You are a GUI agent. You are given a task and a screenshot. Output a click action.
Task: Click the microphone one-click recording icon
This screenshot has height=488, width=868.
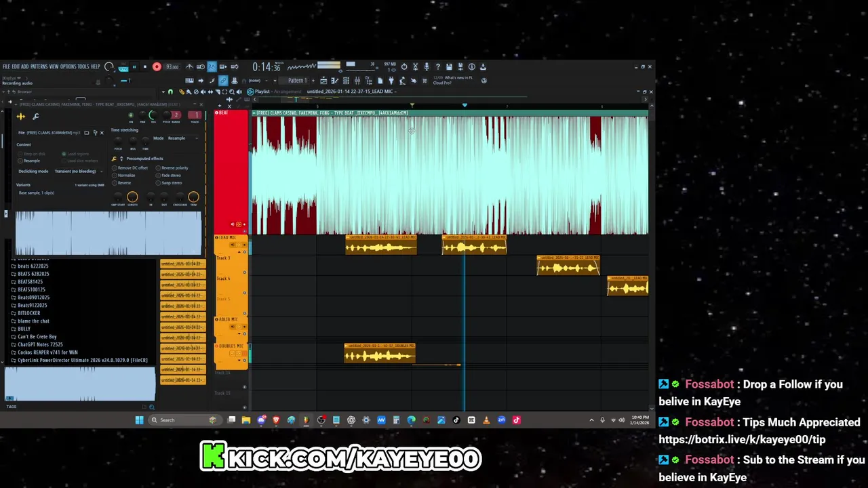click(427, 66)
